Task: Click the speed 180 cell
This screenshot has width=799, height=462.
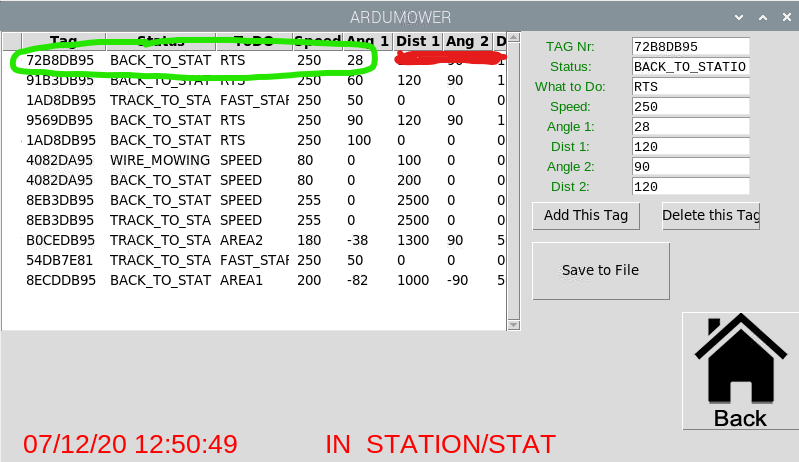Action: pyautogui.click(x=309, y=240)
